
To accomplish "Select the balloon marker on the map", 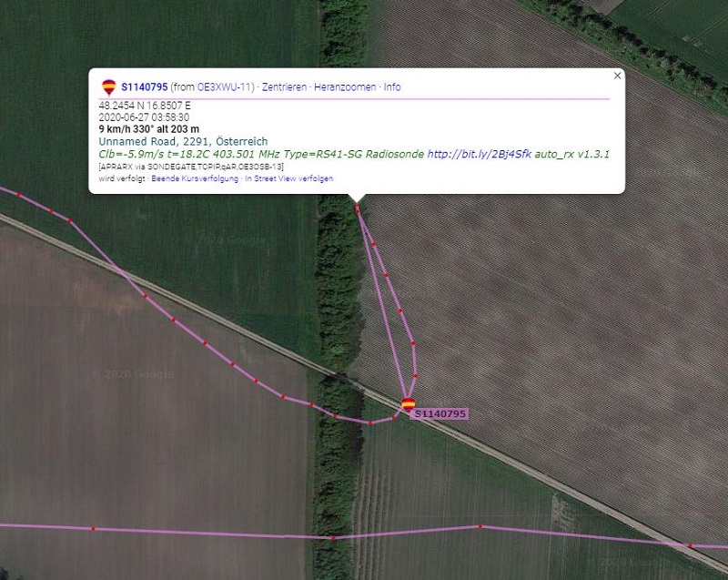I will pyautogui.click(x=408, y=404).
